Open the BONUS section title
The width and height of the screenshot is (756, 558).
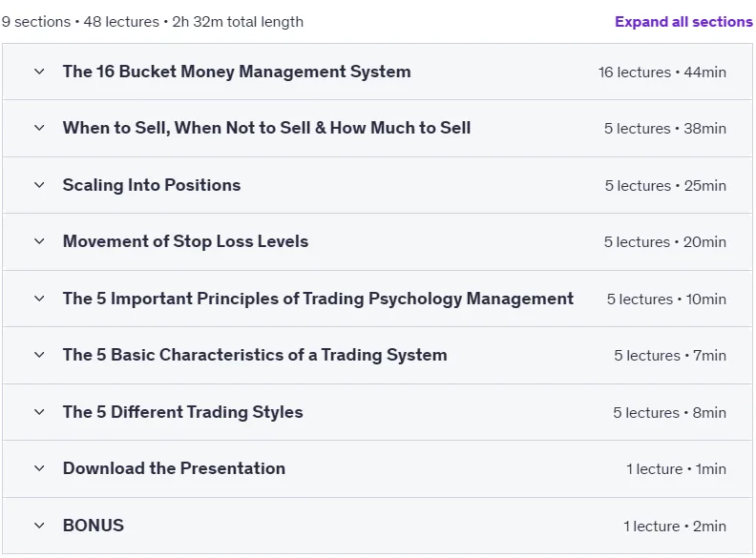[x=94, y=526]
